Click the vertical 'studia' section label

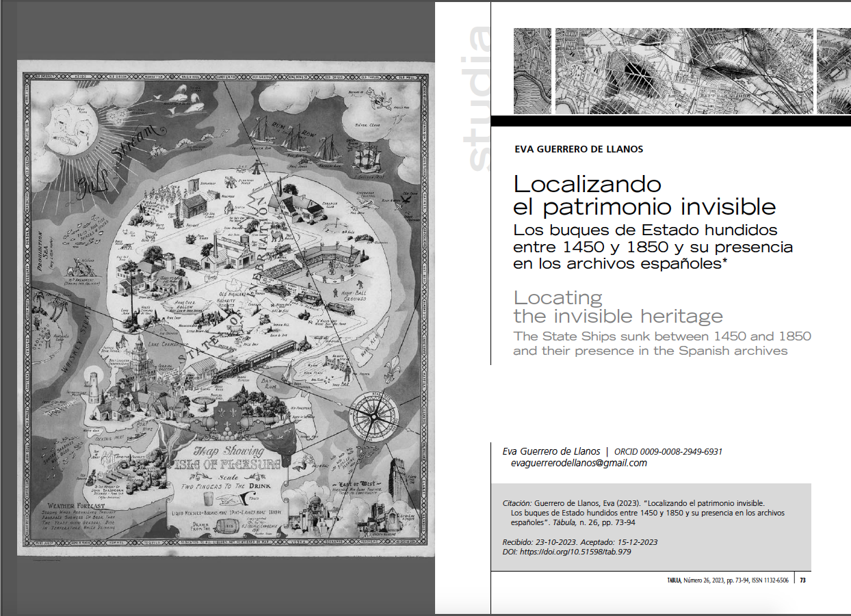(x=477, y=99)
